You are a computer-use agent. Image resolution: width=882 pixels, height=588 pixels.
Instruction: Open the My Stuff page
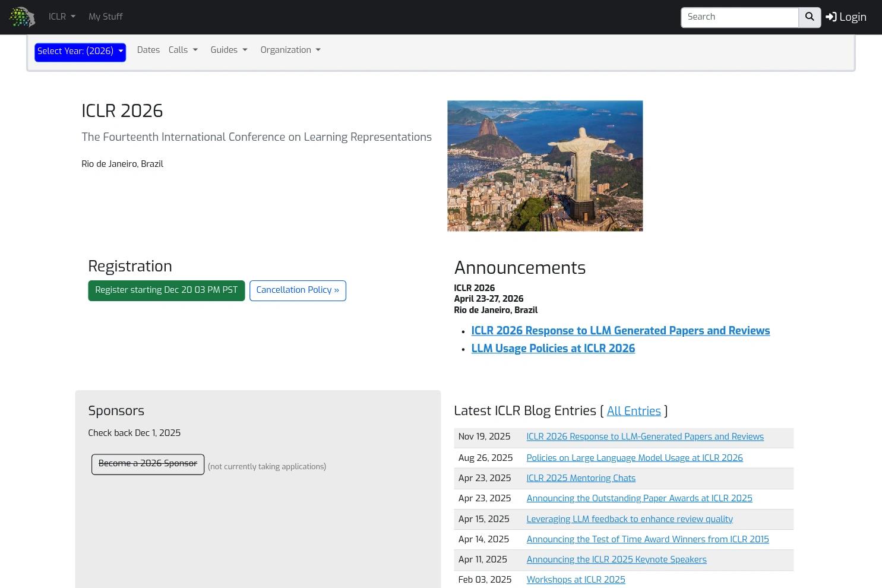pos(106,17)
